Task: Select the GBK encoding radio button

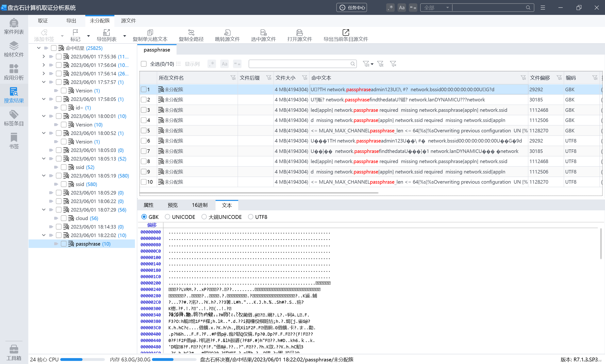Action: click(144, 217)
